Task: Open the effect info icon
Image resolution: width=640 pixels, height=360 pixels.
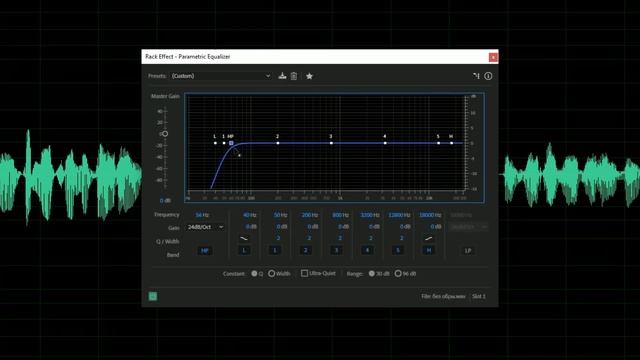Action: (x=488, y=76)
